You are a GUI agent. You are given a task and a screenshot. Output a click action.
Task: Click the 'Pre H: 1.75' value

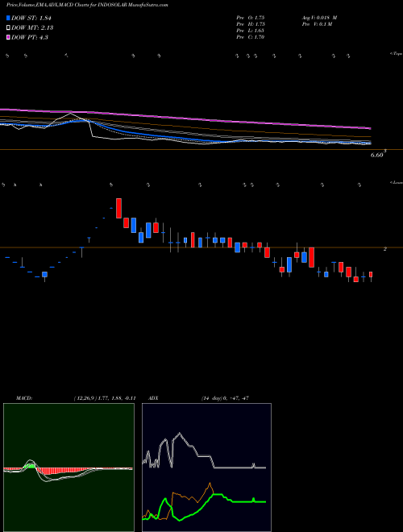(x=251, y=24)
